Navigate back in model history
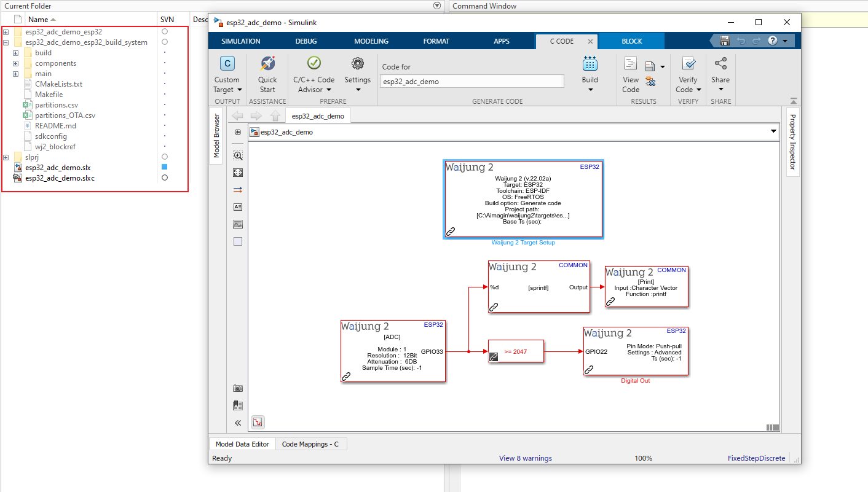The width and height of the screenshot is (868, 492). tap(237, 115)
